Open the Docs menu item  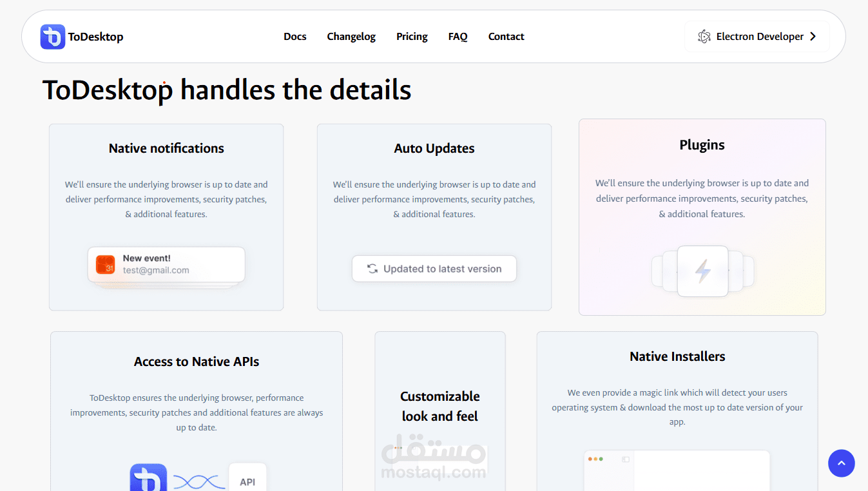click(x=295, y=37)
